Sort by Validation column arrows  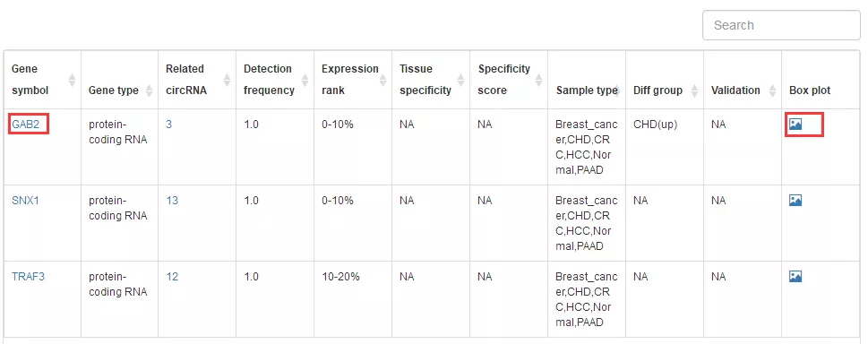pyautogui.click(x=772, y=90)
